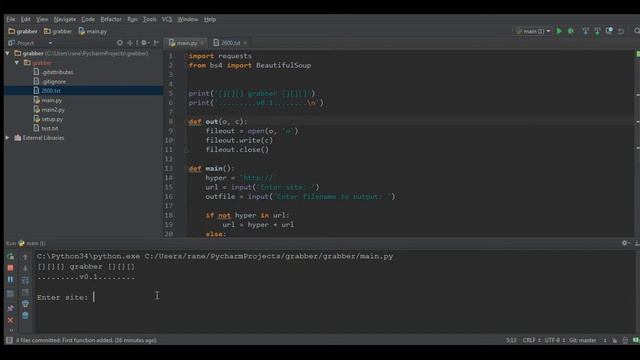Screen dimensions: 640x360
Task: Click the up arrow in Run console
Action: click(x=25, y=257)
